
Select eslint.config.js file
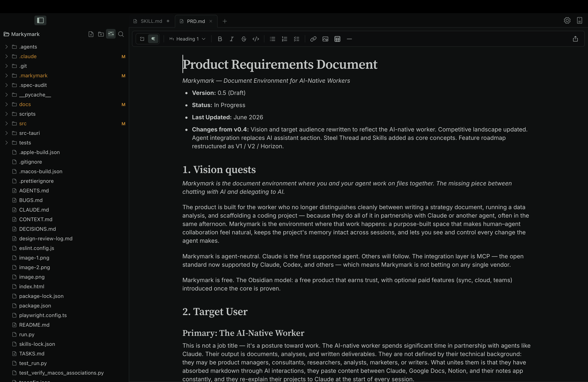coord(64,248)
